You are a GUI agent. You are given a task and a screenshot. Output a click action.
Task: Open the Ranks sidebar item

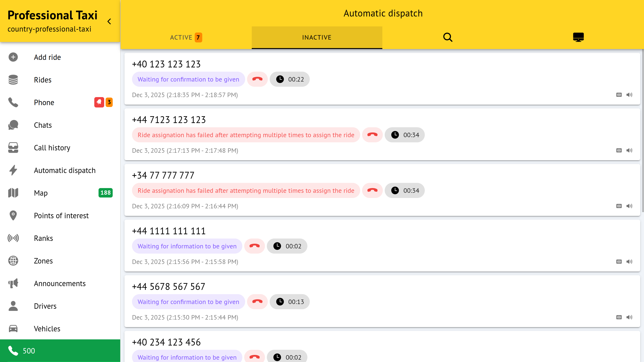[43, 238]
